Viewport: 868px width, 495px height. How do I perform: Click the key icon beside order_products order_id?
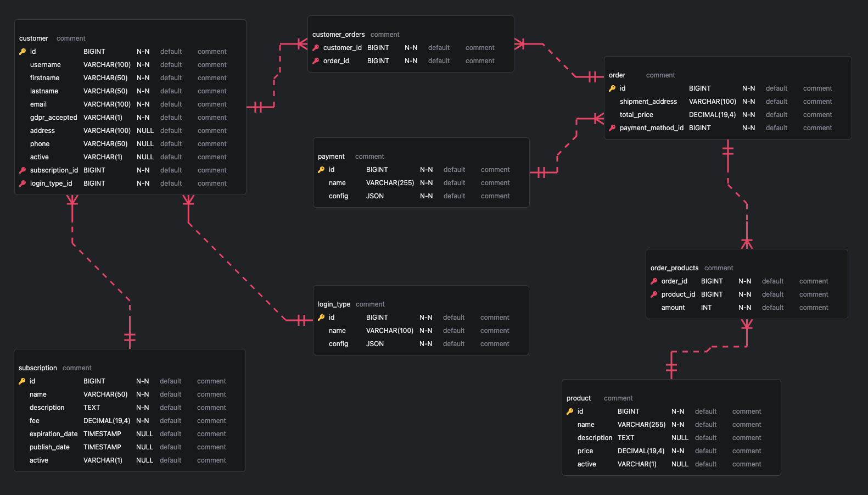click(x=654, y=281)
